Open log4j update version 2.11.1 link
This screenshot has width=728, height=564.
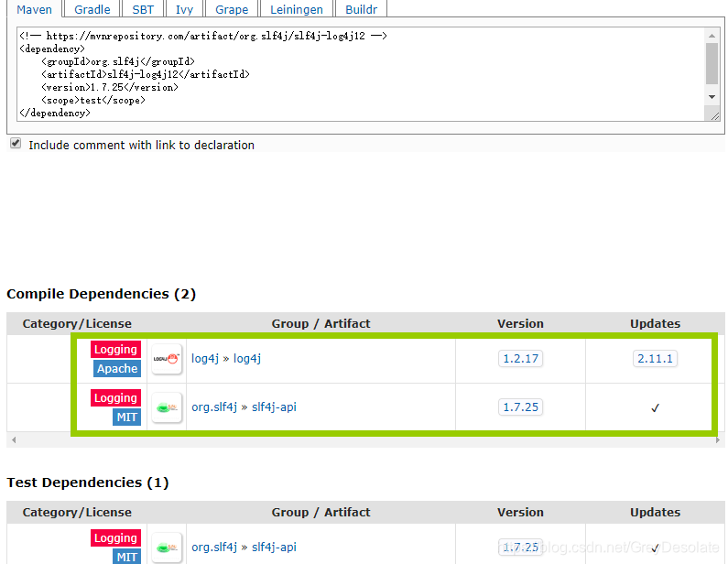[x=655, y=358]
